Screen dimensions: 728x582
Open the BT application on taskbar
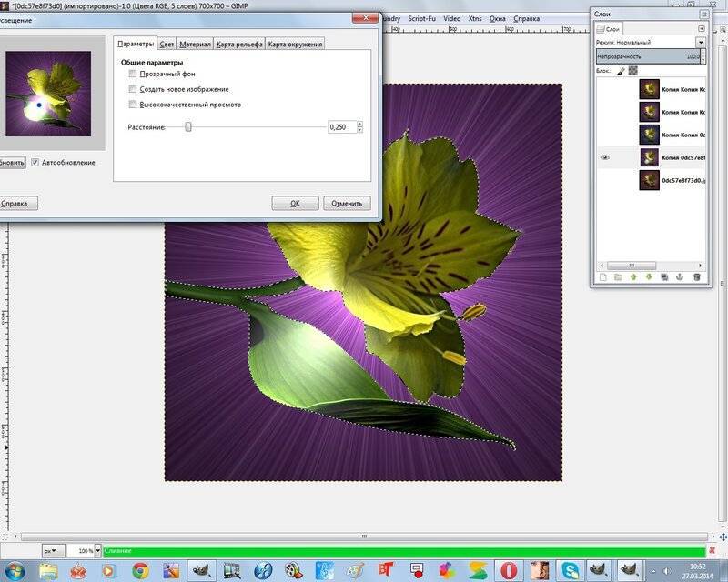[x=385, y=570]
